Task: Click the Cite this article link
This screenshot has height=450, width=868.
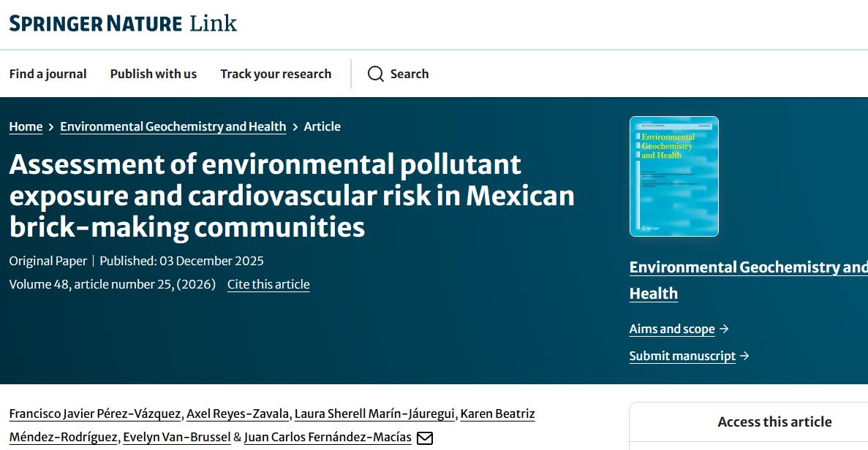Action: [x=268, y=284]
